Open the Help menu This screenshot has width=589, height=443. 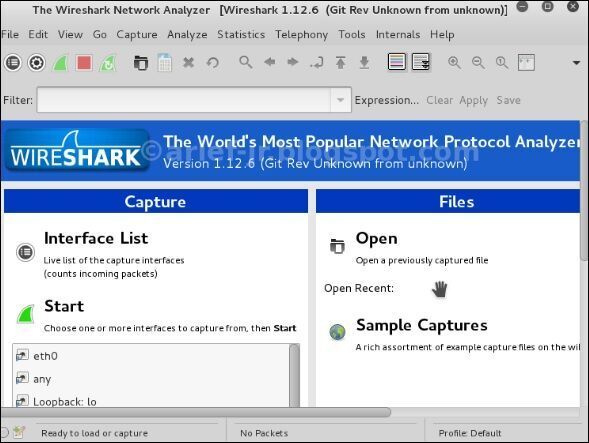click(442, 35)
